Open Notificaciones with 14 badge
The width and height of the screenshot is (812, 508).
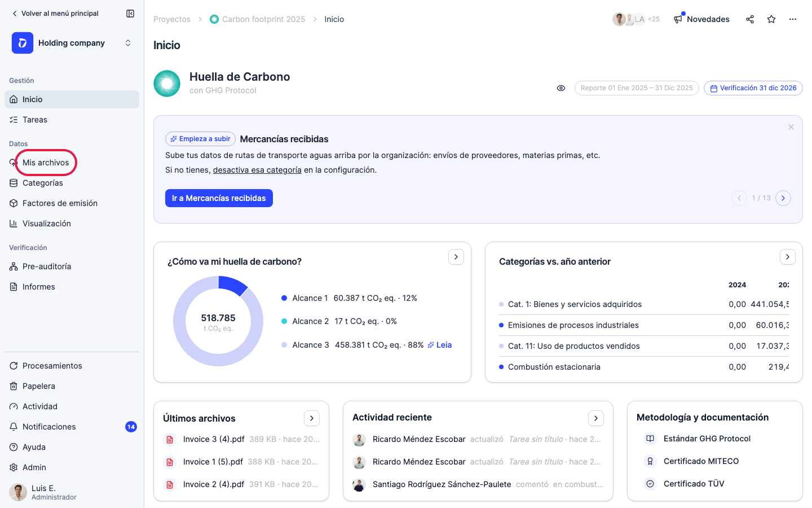tap(72, 427)
